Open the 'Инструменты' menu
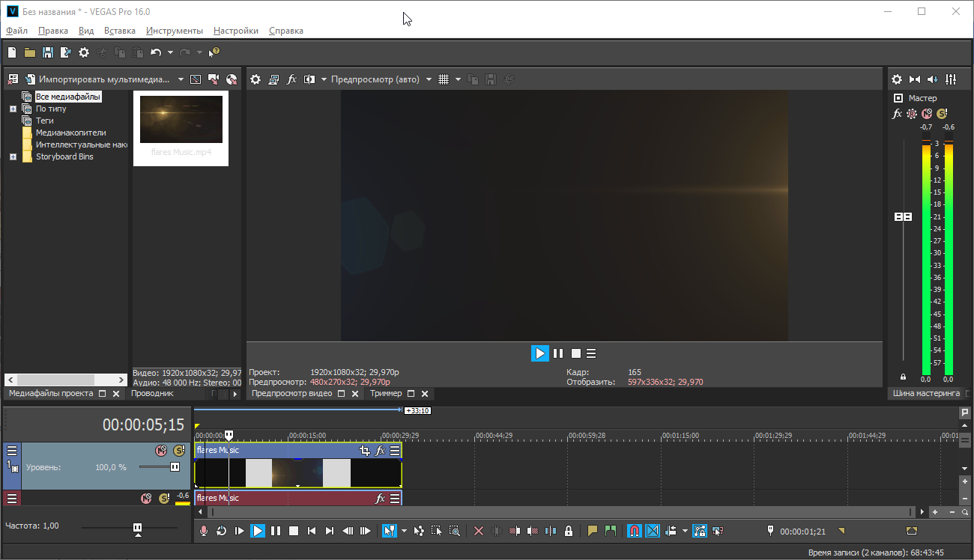The image size is (974, 560). (174, 31)
